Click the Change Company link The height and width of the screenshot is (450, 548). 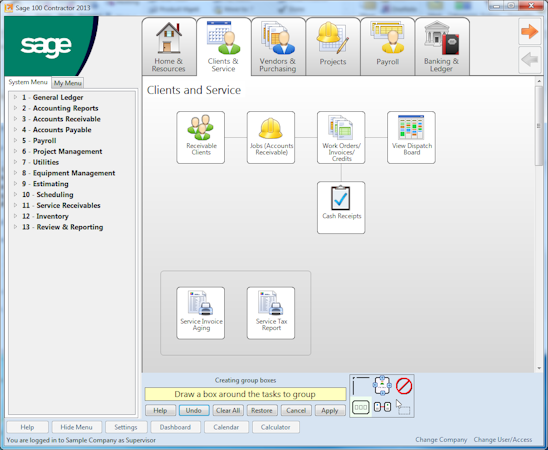441,440
